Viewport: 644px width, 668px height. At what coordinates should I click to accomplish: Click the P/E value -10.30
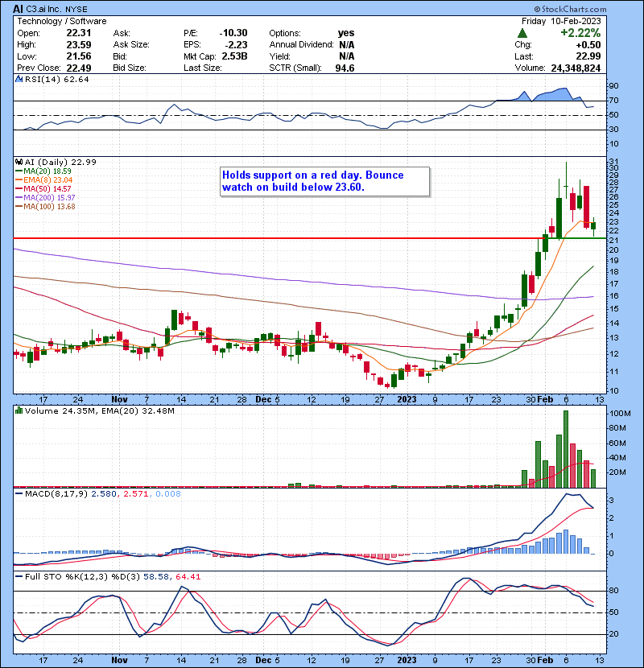tap(233, 33)
